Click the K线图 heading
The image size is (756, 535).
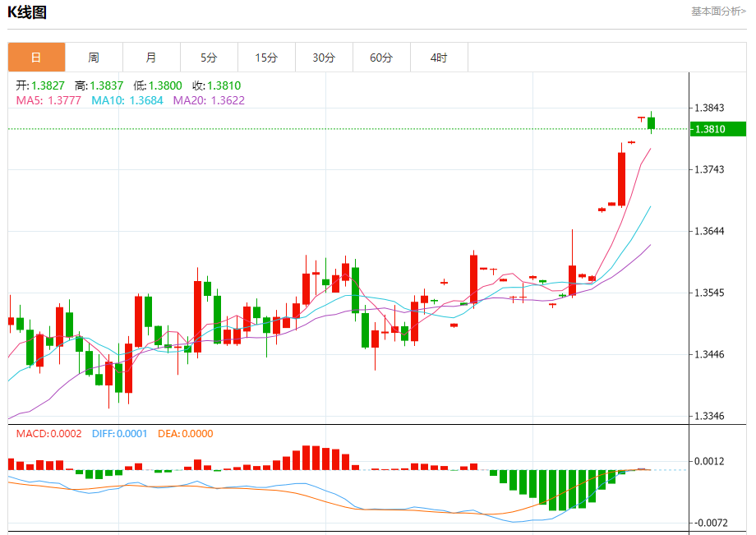27,12
